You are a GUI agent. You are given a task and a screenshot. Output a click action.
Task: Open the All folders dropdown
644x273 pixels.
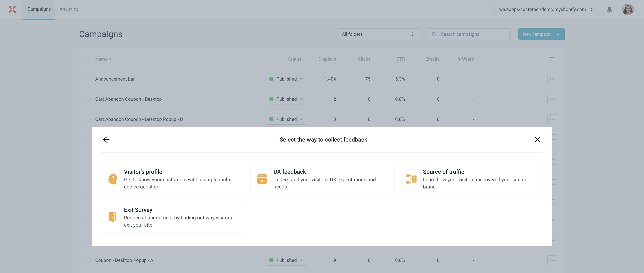pyautogui.click(x=378, y=34)
